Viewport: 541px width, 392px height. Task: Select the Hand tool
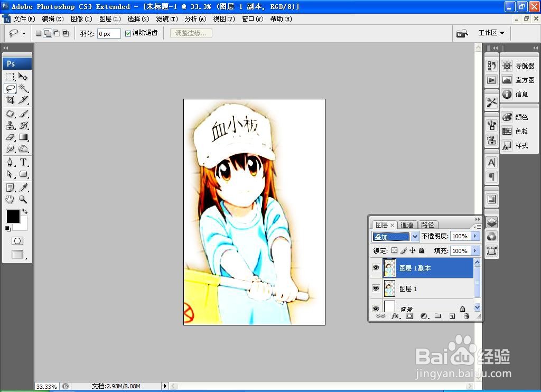(x=10, y=199)
